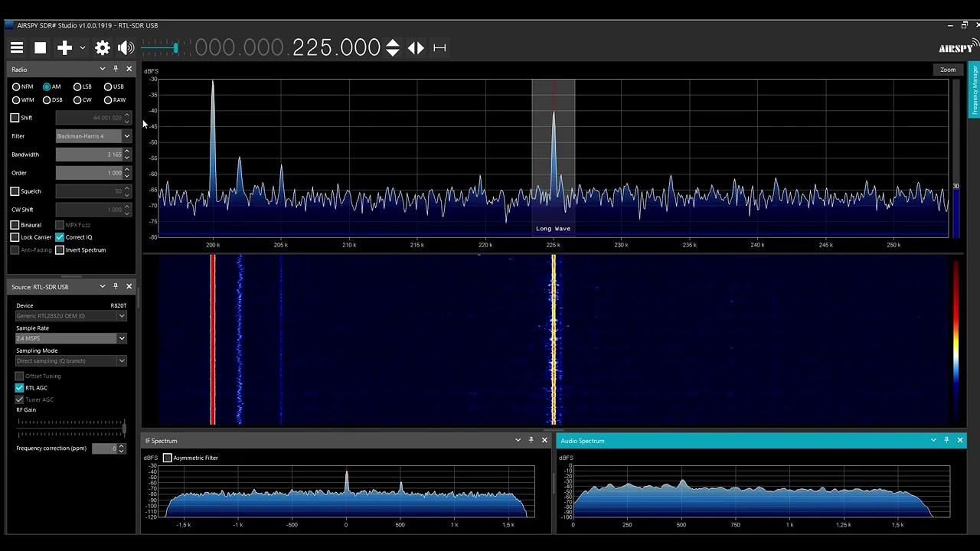
Task: Mute audio with the speaker icon
Action: (x=126, y=47)
